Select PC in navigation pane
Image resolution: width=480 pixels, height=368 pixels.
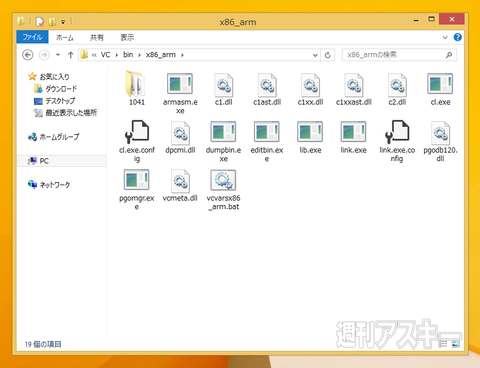click(x=61, y=161)
